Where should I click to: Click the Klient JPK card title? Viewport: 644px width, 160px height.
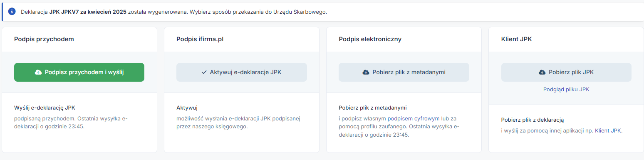[517, 39]
